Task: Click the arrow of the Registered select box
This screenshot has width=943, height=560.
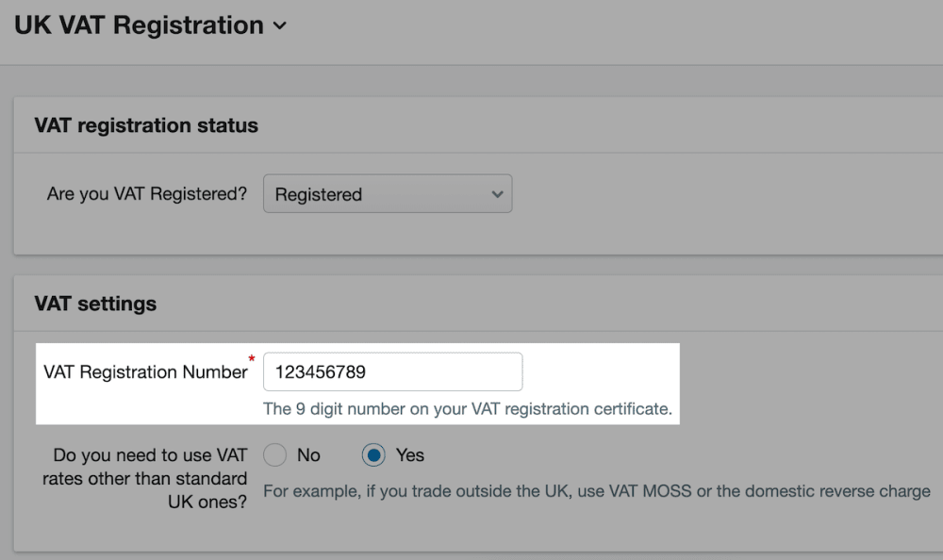Action: point(498,194)
